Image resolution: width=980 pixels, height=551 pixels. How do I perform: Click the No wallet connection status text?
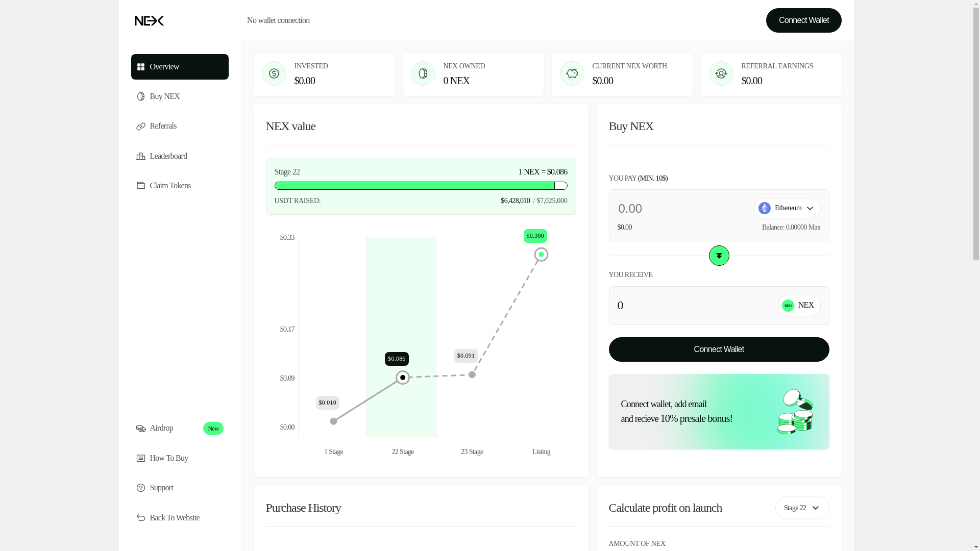point(278,20)
